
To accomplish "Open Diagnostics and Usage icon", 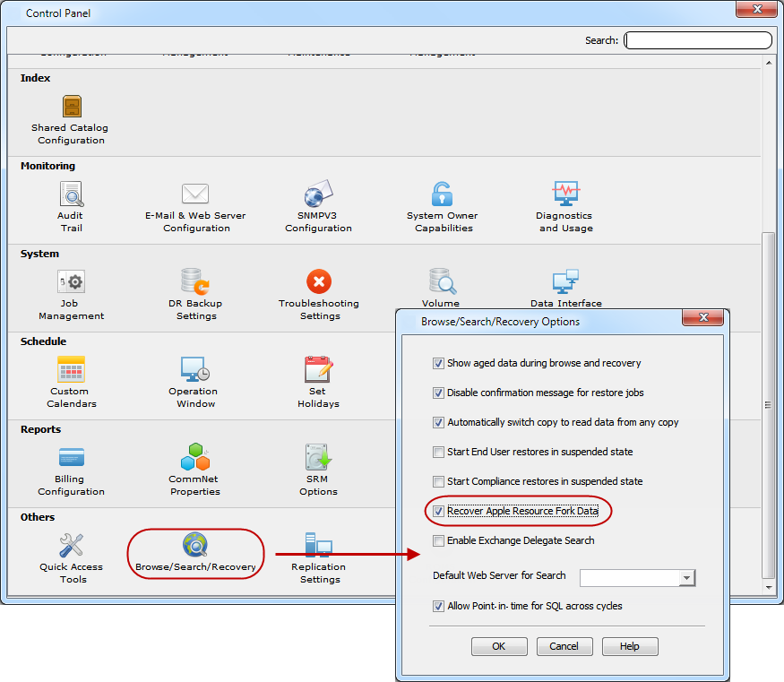I will (564, 194).
